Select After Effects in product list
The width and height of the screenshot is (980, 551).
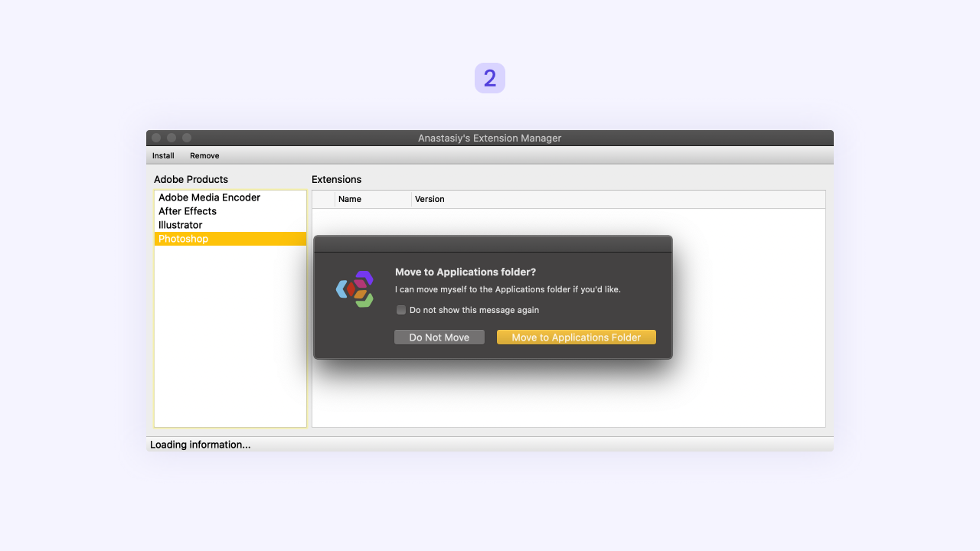coord(230,211)
